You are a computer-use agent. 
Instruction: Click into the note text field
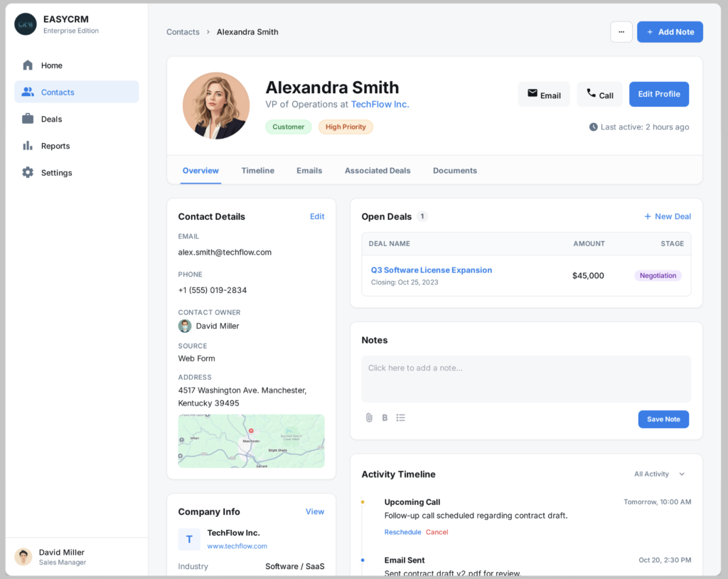[x=525, y=378]
